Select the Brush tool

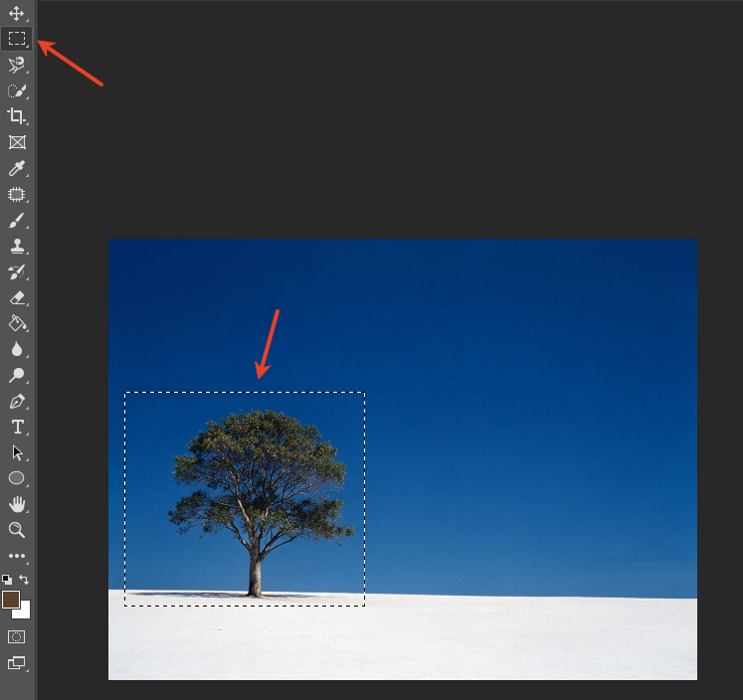pyautogui.click(x=17, y=220)
